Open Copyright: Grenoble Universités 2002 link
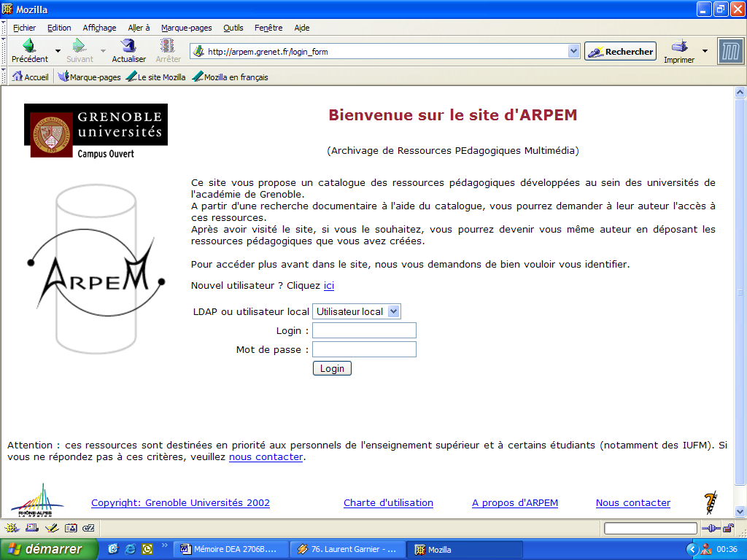This screenshot has height=560, width=747. pos(181,503)
